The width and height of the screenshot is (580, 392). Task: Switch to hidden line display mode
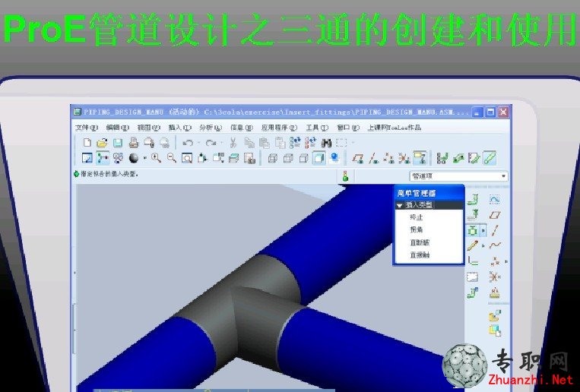[288, 158]
